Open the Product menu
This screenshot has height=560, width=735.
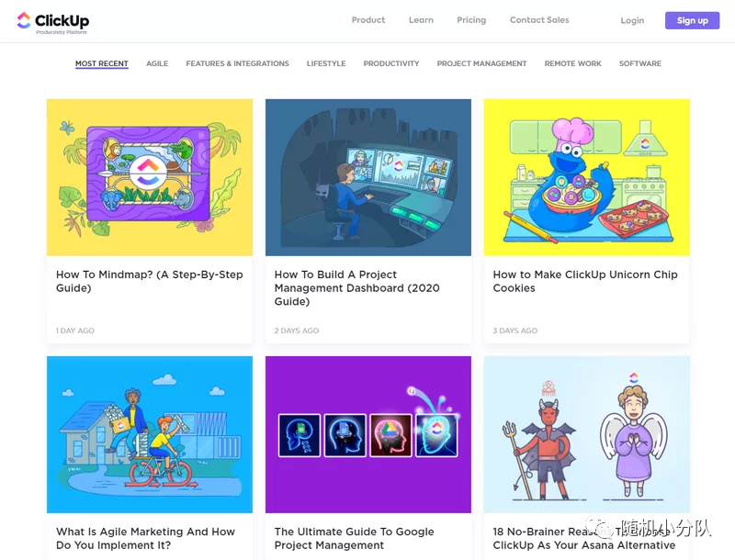(x=368, y=20)
